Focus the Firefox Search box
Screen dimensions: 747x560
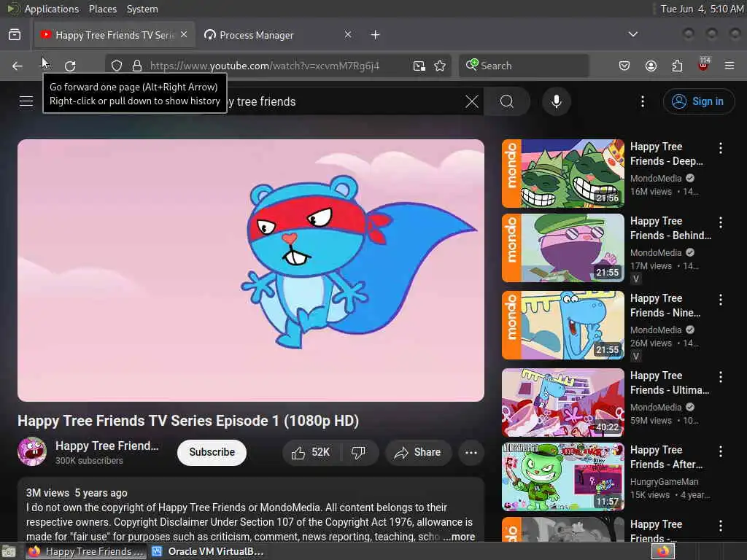[x=524, y=66]
